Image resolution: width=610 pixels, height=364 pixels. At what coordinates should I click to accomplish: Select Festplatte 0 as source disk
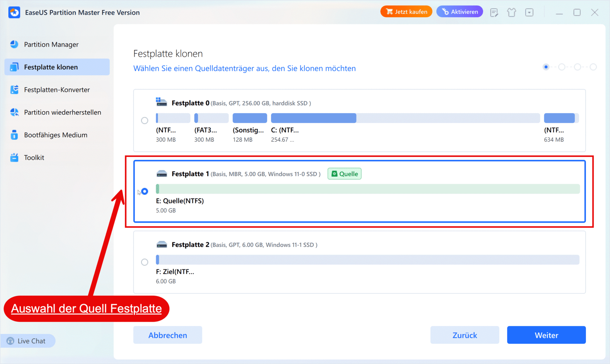coord(144,120)
